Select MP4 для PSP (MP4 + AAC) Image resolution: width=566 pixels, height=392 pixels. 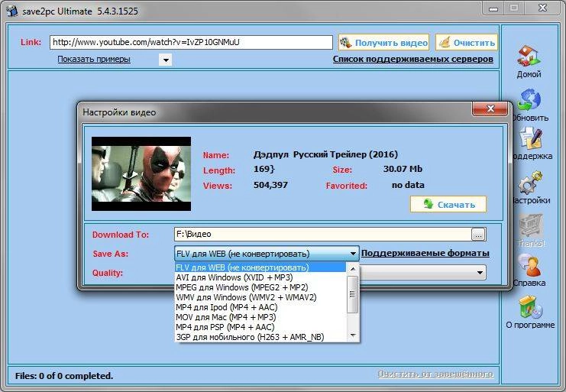coord(260,327)
